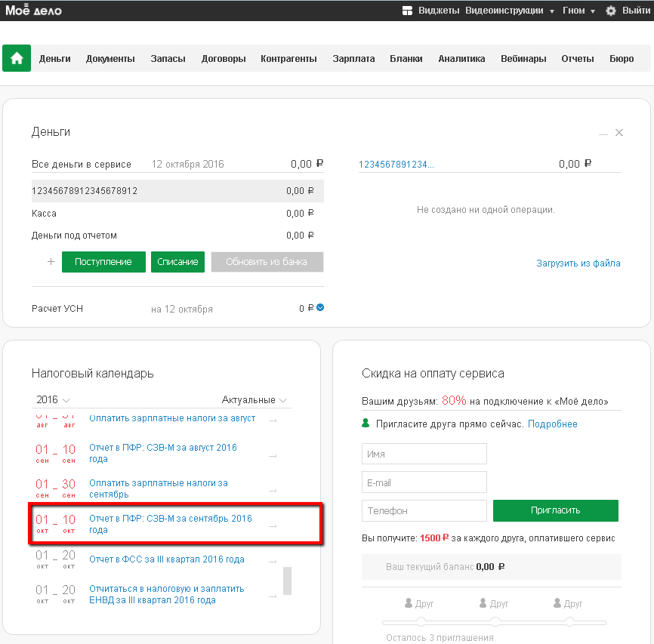This screenshot has width=654, height=644.
Task: Open the Гном user menu
Action: coord(578,11)
